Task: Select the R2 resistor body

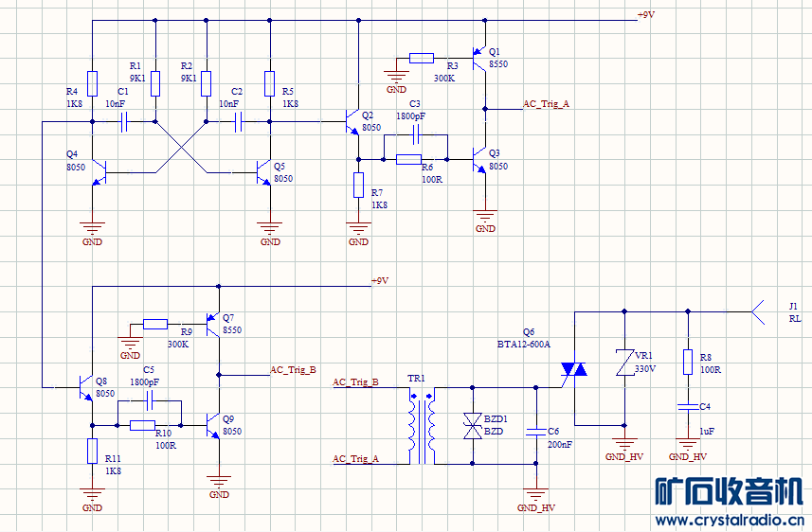Action: point(207,84)
